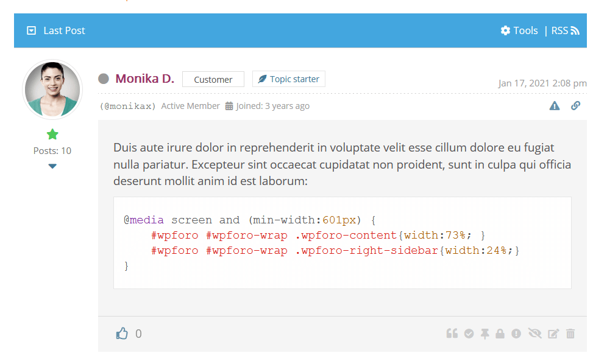The width and height of the screenshot is (607, 364).
Task: Like the post with the thumbs up icon
Action: pyautogui.click(x=122, y=334)
